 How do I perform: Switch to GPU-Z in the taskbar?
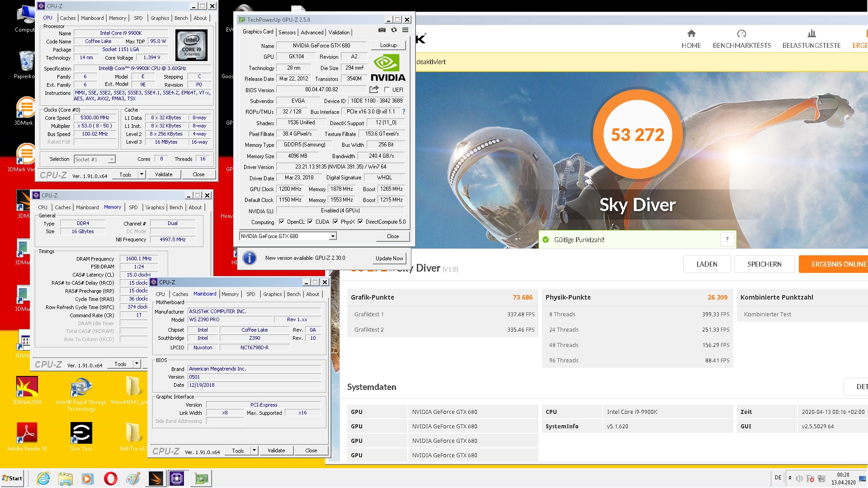tap(201, 479)
